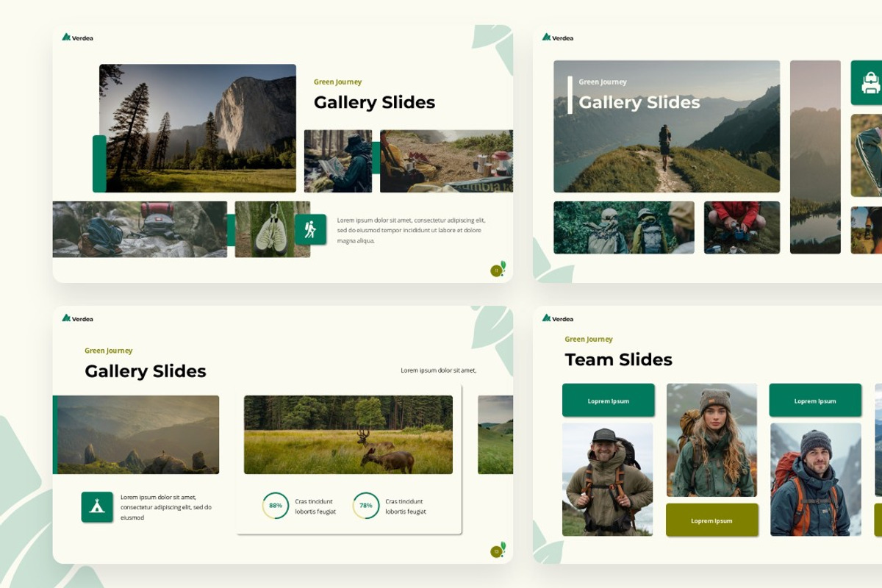Screen dimensions: 882x588
Task: Click the Green Journey subtitle on the deer meadow slide
Action: 109,351
